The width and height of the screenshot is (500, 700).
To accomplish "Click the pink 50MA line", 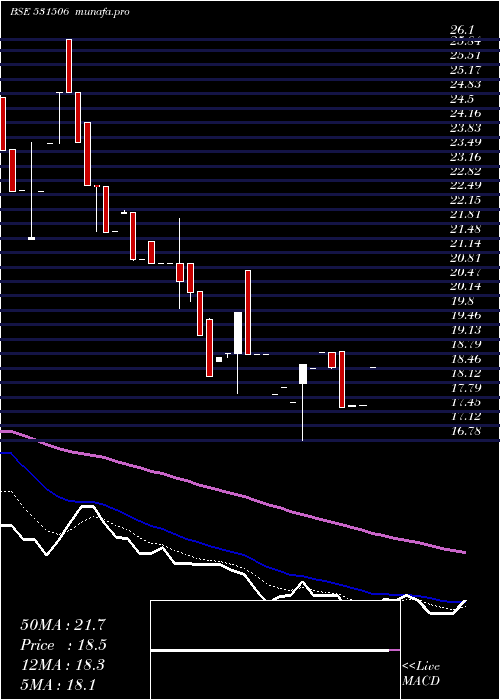I will tap(232, 494).
